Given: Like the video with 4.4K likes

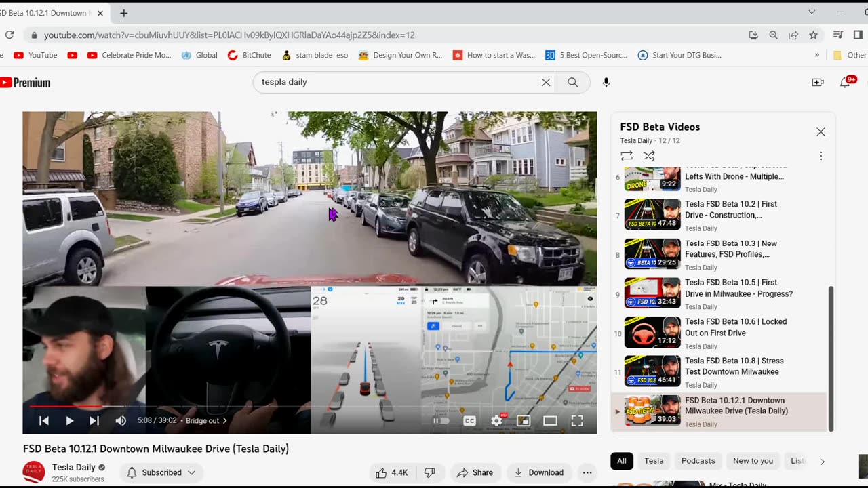Looking at the screenshot, I should [392, 472].
